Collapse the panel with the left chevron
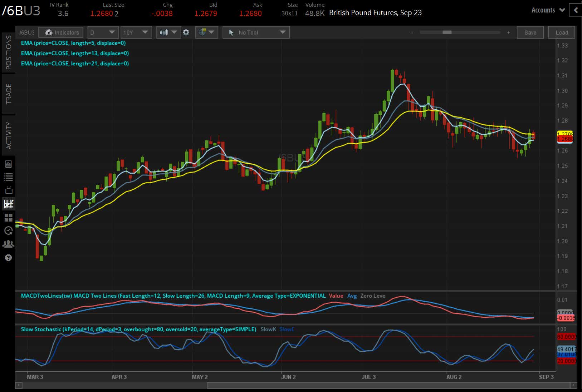Image resolution: width=582 pixels, height=392 pixels. (576, 10)
